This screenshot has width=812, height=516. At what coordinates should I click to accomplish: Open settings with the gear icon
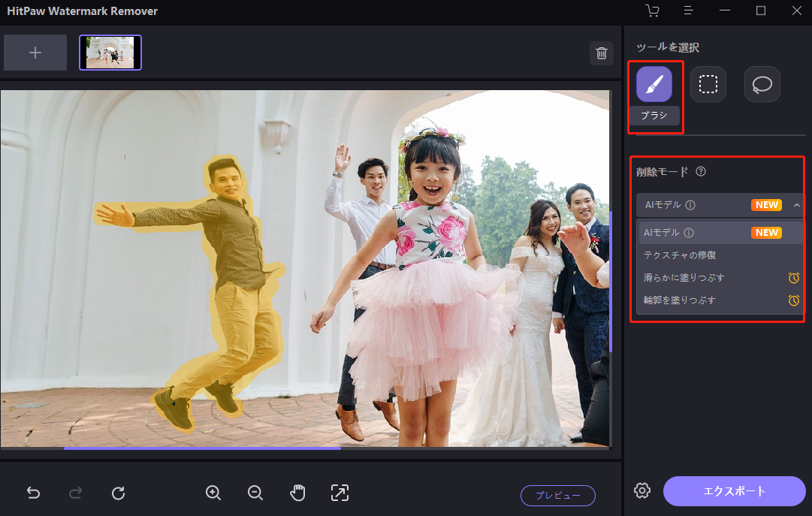tap(642, 490)
